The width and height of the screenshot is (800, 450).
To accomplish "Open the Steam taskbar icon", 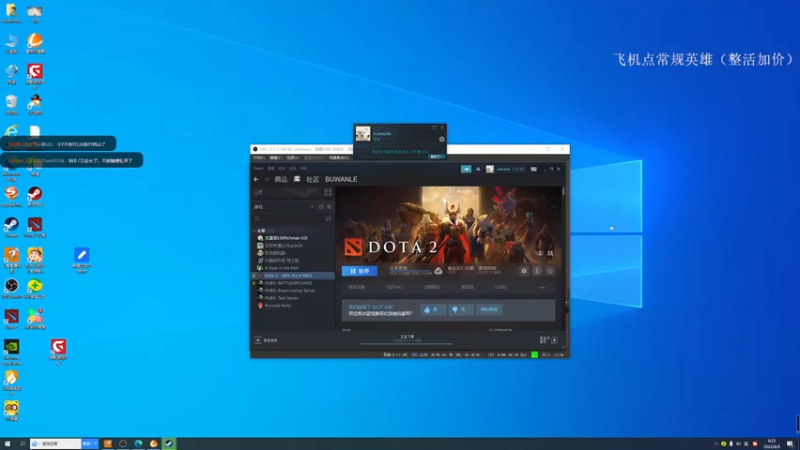I will click(169, 444).
